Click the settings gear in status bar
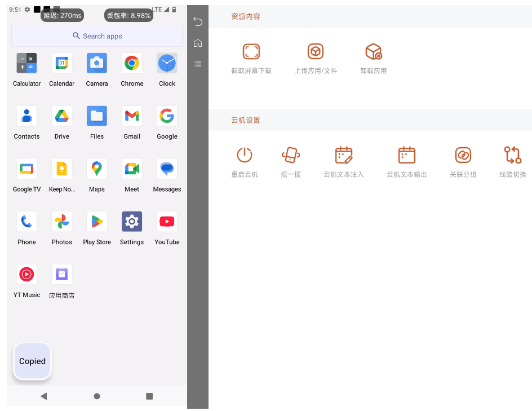The height and width of the screenshot is (411, 532). (x=27, y=10)
